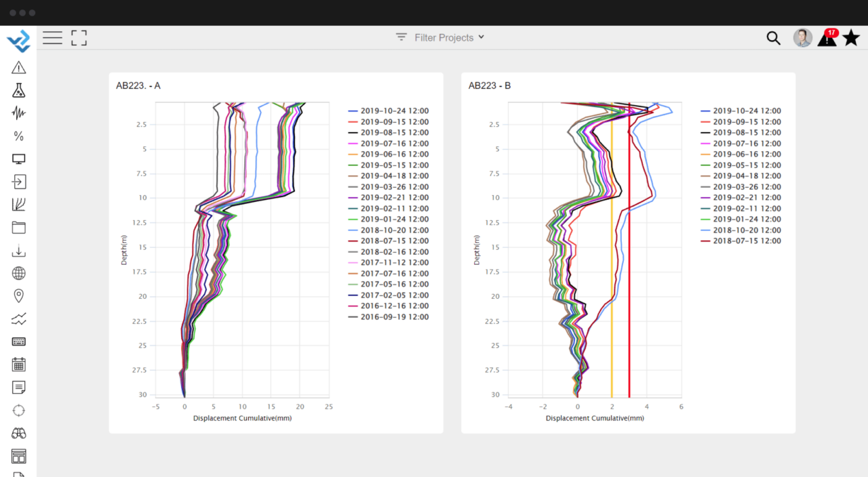Click the binoculars icon in sidebar
868x477 pixels.
[19, 433]
